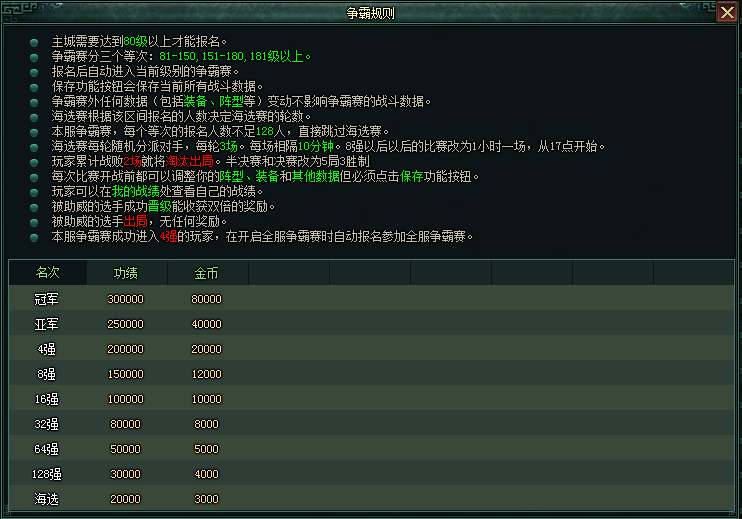Image resolution: width=742 pixels, height=519 pixels.
Task: Click the 金币 column header
Action: pyautogui.click(x=207, y=273)
